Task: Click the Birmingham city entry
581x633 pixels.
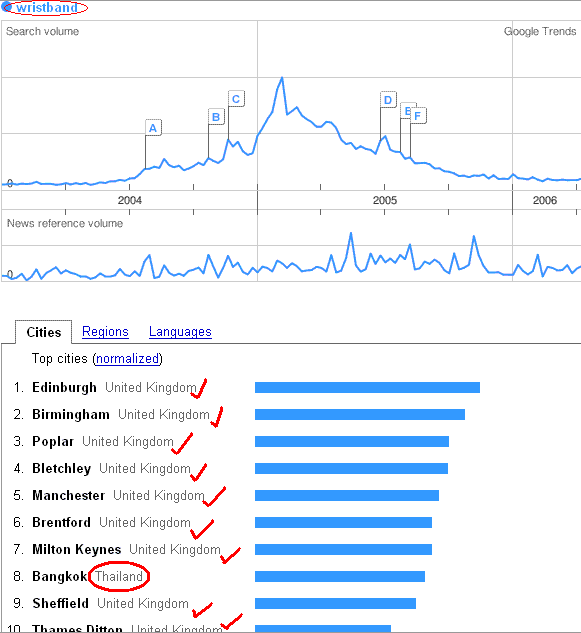Action: point(71,415)
